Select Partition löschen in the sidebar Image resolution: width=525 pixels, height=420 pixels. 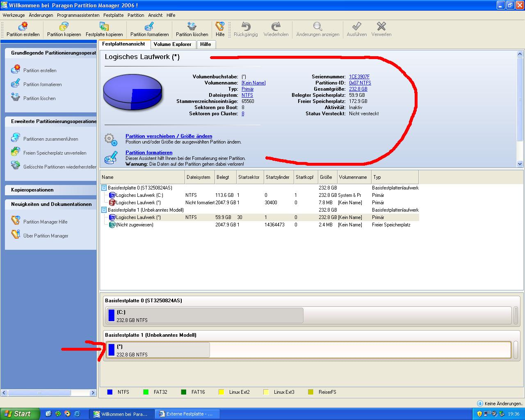(39, 98)
